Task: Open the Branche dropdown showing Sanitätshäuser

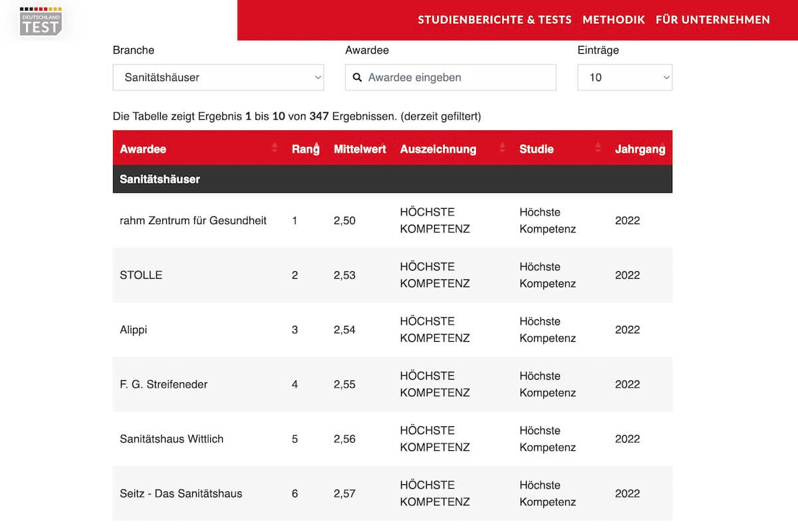Action: click(218, 77)
